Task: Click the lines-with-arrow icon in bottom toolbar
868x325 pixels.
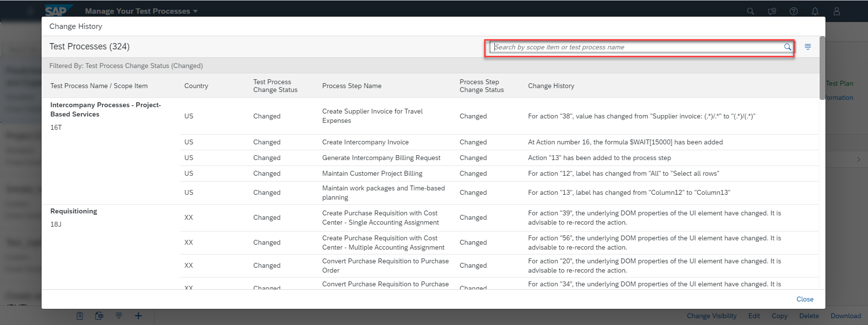Action: [x=119, y=316]
